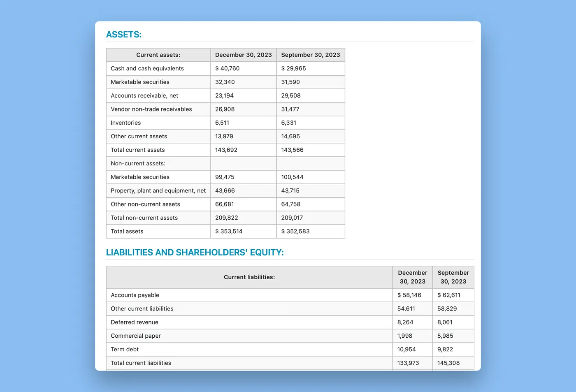The width and height of the screenshot is (576, 392).
Task: Select the 'Commercial paper' row label
Action: point(135,336)
